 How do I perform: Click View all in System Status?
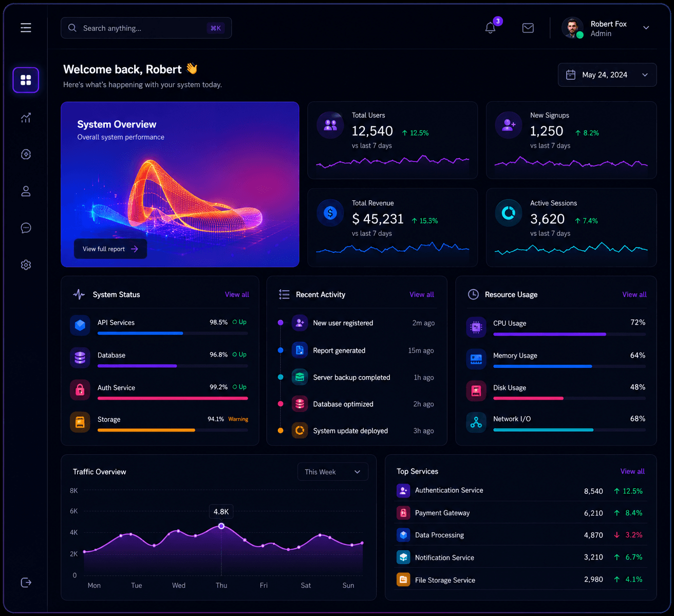coord(237,294)
